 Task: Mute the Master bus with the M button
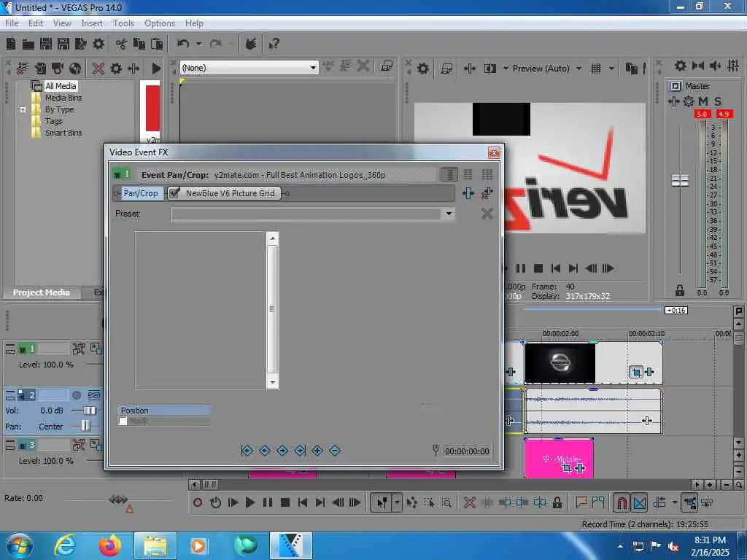(703, 101)
